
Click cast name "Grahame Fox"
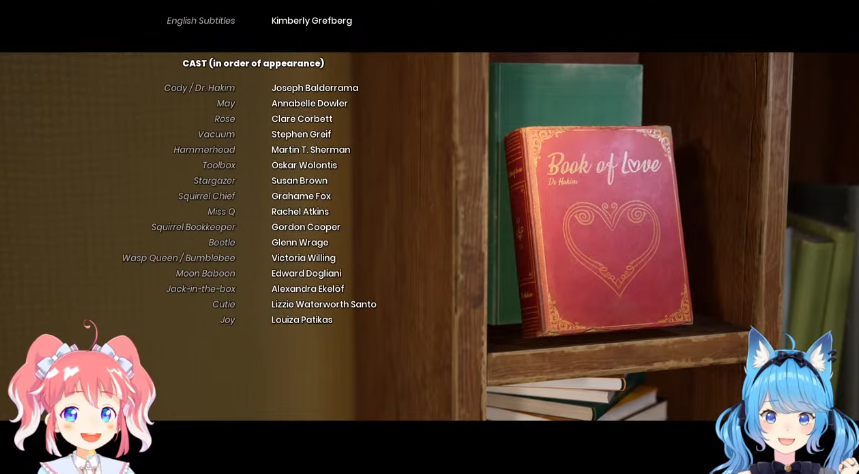tap(301, 196)
